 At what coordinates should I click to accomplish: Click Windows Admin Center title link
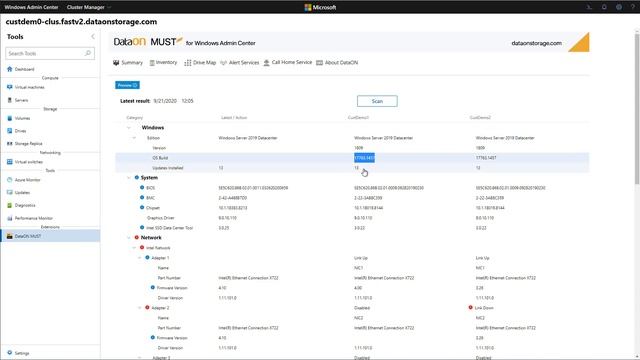(31, 7)
